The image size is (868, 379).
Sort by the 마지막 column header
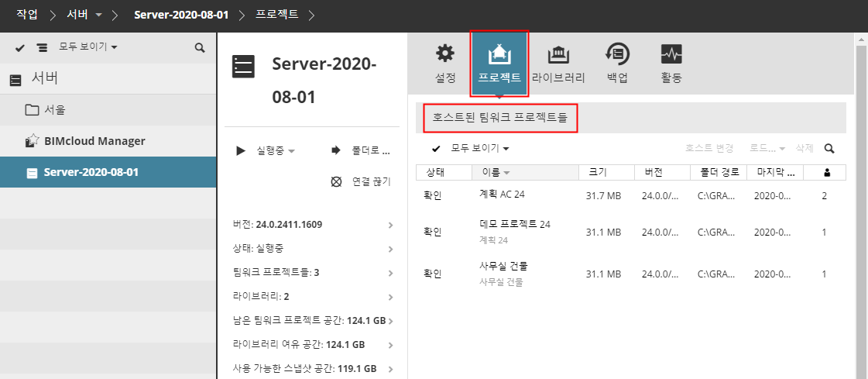click(775, 172)
